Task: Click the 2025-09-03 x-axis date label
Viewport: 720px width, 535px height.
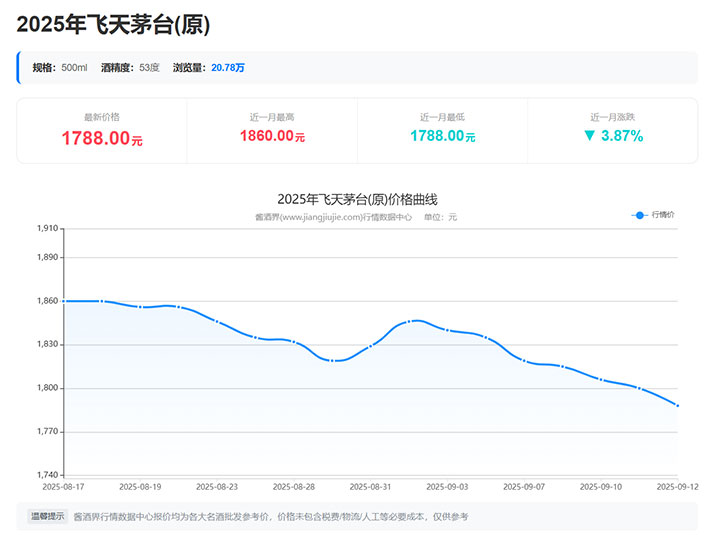Action: [447, 486]
